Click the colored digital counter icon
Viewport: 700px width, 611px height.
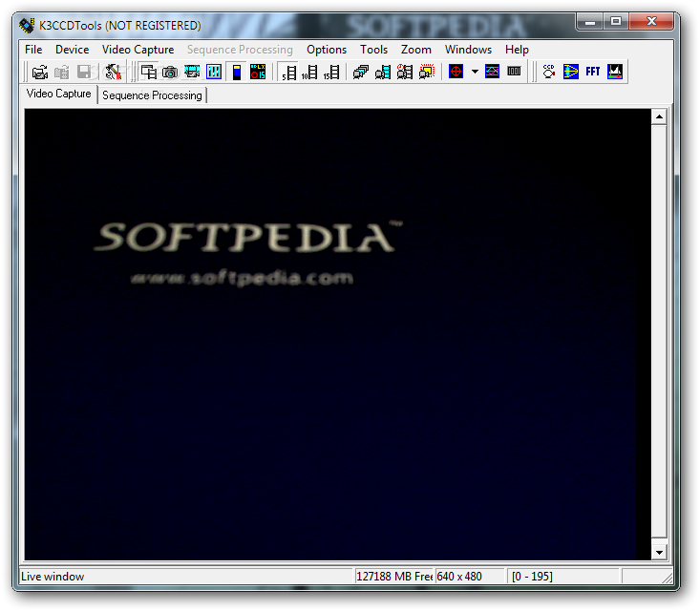[258, 72]
